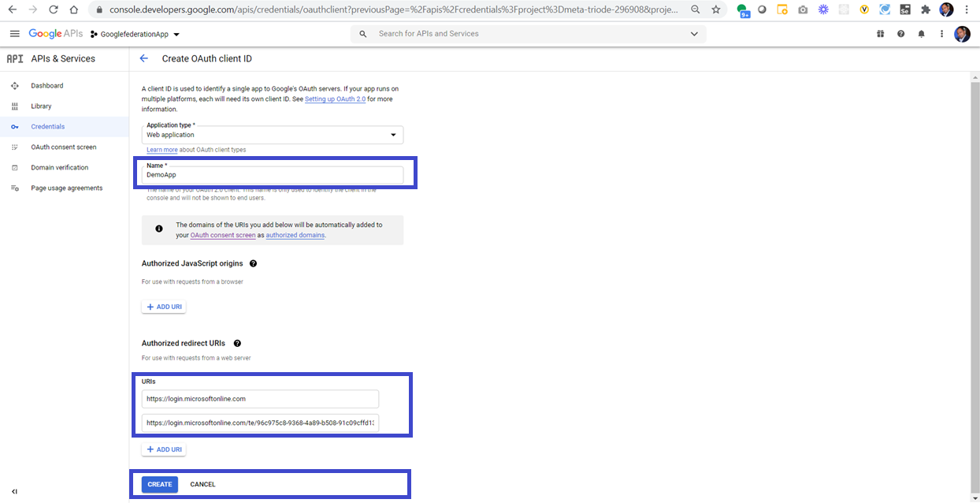Open the Setting up OAuth 2.0 link
Image resolution: width=980 pixels, height=503 pixels.
click(335, 99)
